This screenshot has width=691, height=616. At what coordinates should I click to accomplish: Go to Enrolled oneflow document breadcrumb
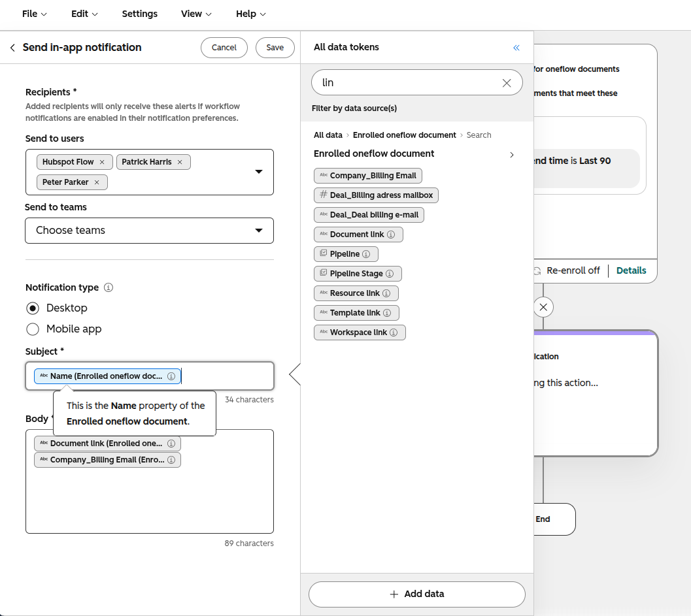[x=405, y=135]
